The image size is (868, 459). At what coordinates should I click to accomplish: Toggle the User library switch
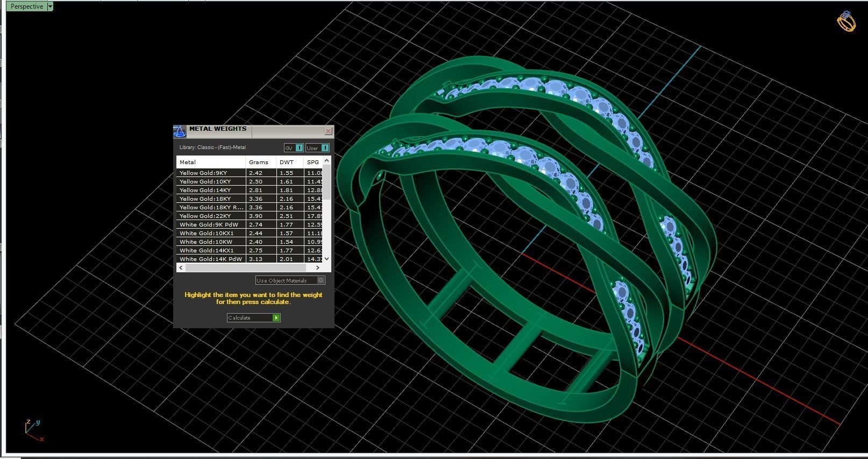(317, 148)
